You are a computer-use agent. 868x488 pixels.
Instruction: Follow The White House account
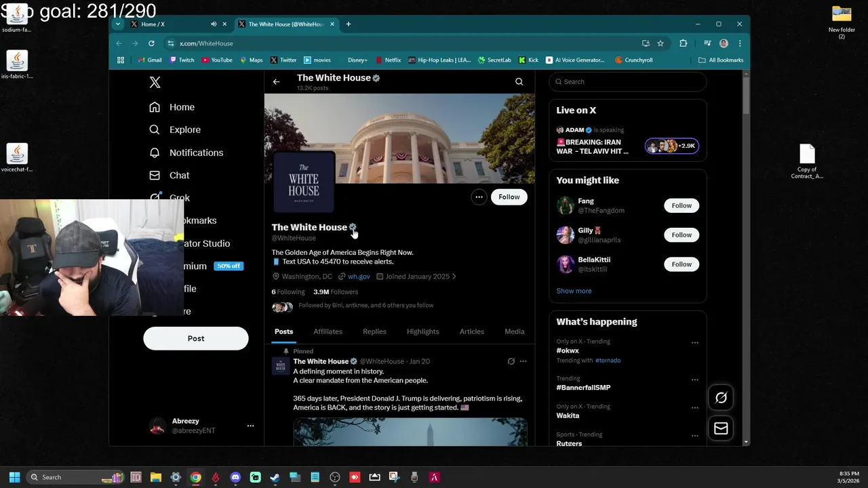(x=509, y=197)
